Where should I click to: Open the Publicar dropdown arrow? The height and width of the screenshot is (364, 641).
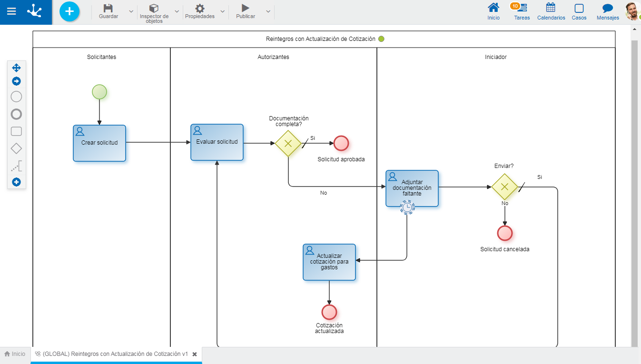coord(268,11)
